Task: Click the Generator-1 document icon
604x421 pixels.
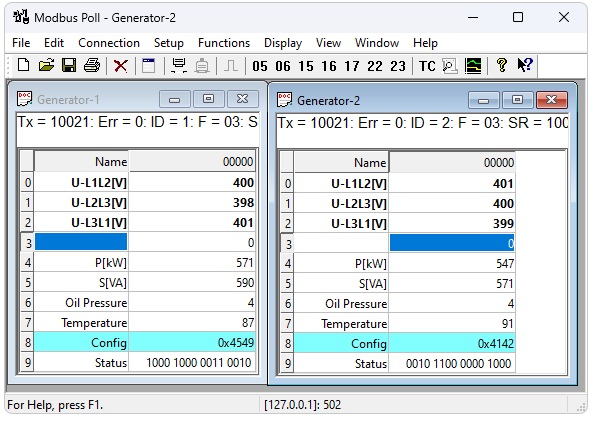Action: (x=24, y=99)
